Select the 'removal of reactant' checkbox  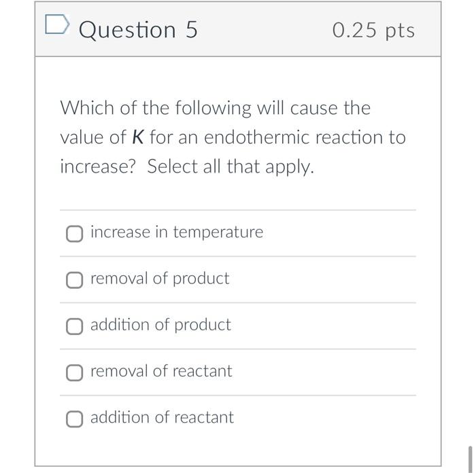click(x=74, y=372)
